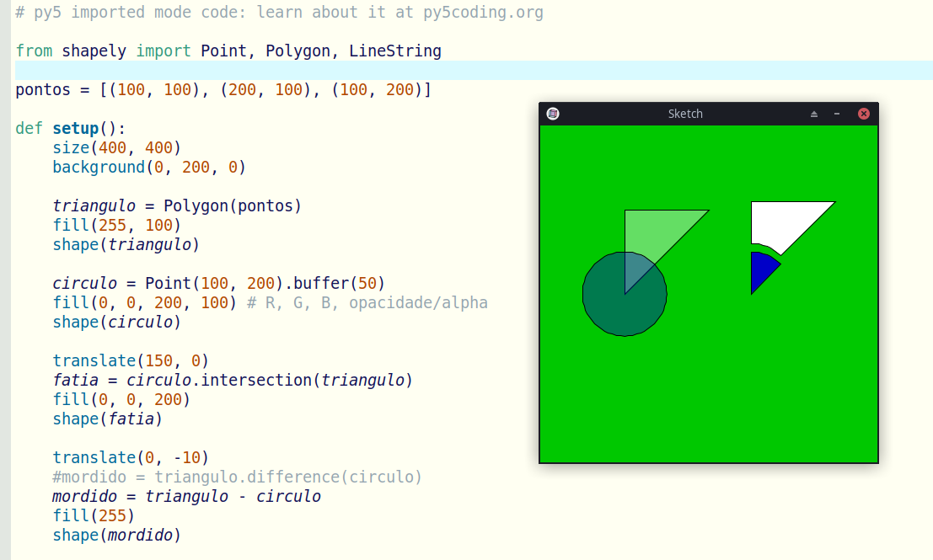Screen dimensions: 933x560
Task: Click the editor's left gutter margin
Action: tap(5, 278)
